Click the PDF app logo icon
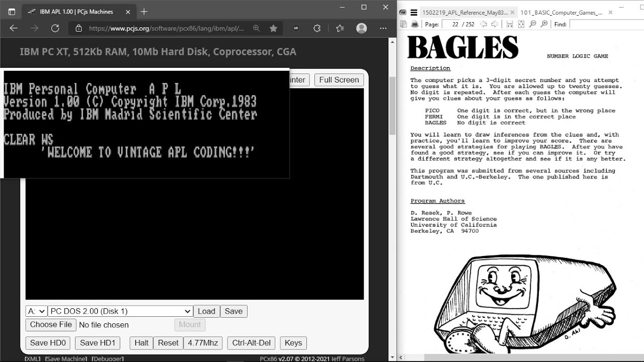 pos(403,13)
